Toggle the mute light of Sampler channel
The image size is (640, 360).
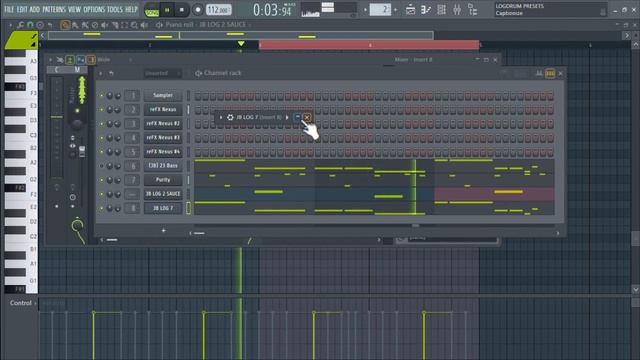pyautogui.click(x=102, y=96)
